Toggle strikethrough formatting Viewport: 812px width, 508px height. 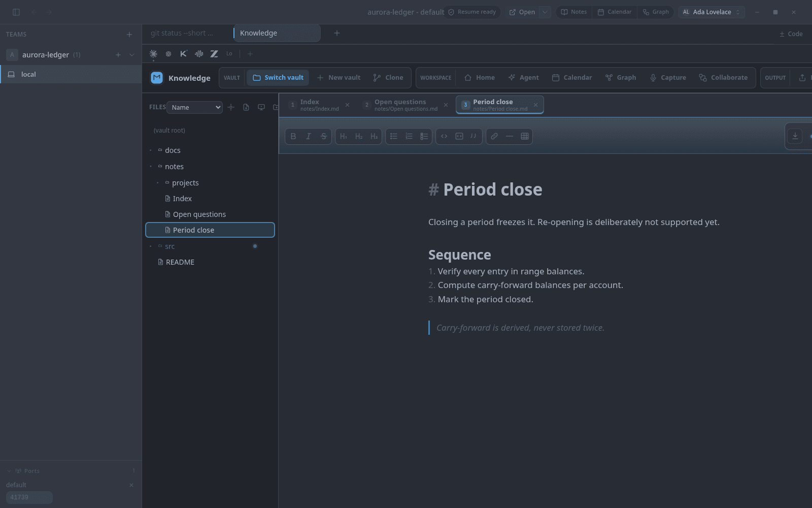pyautogui.click(x=323, y=136)
